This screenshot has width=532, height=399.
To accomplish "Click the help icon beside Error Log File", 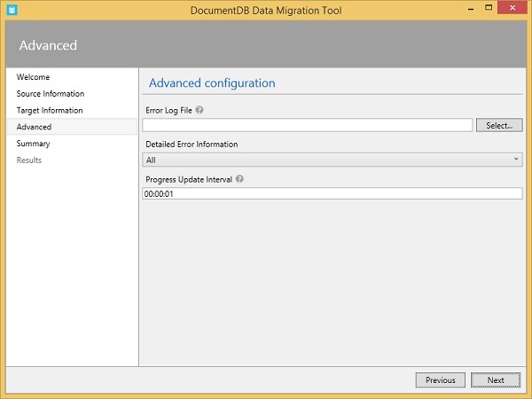I will click(199, 110).
